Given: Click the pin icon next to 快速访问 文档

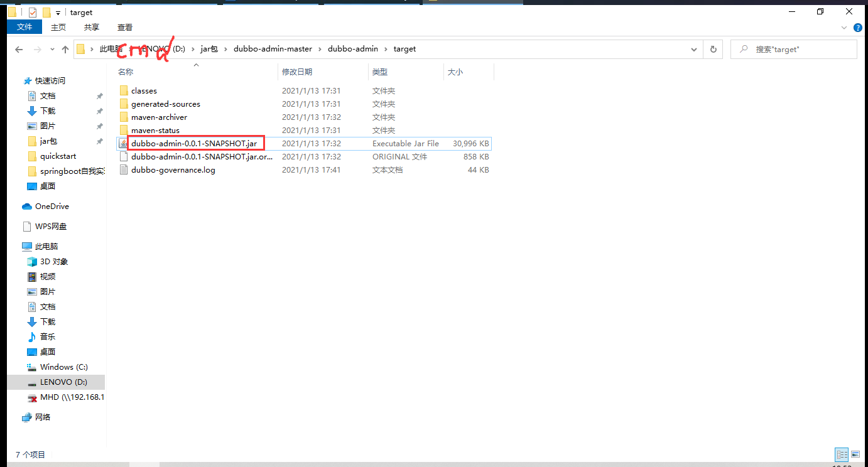Looking at the screenshot, I should coord(99,96).
